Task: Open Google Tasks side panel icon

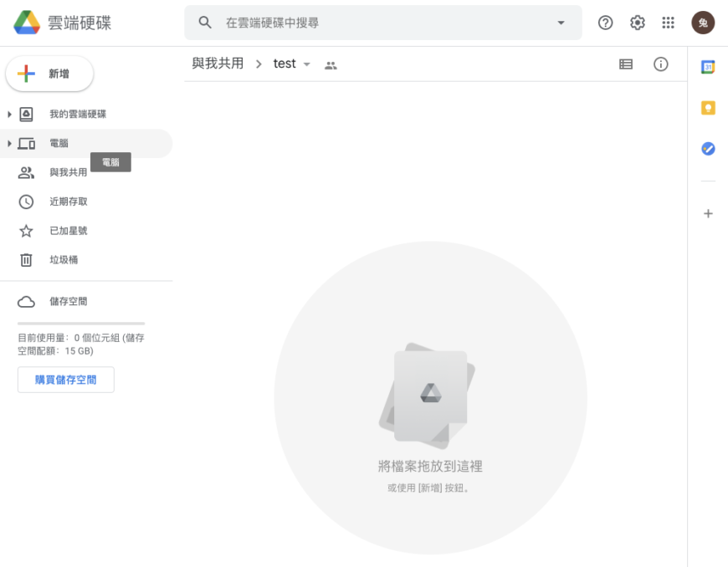Action: 708,148
